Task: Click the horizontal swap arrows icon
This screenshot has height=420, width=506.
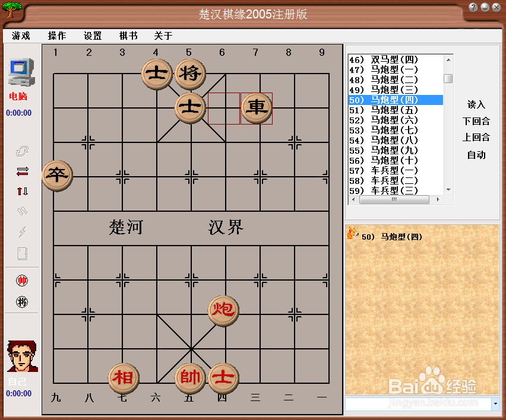Action: 22,171
